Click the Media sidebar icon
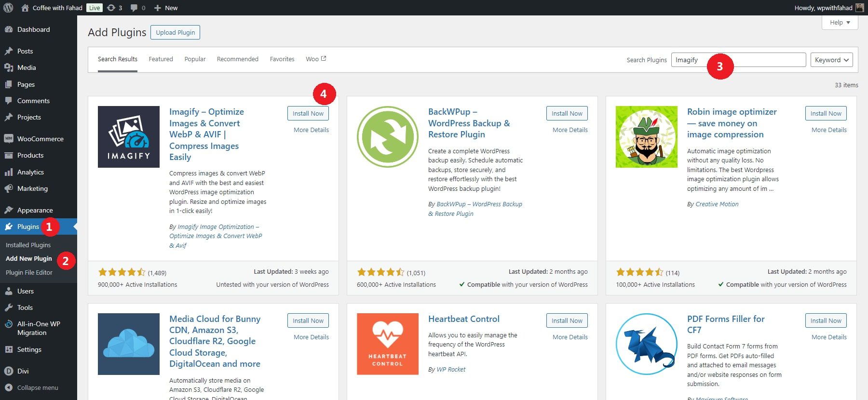 pyautogui.click(x=9, y=67)
